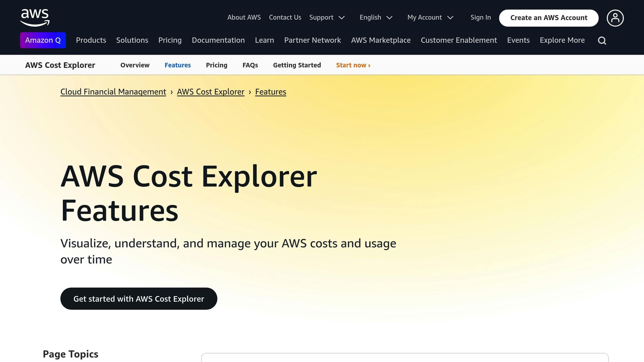The width and height of the screenshot is (644, 362).
Task: Click the Page Topics heading
Action: tap(70, 354)
